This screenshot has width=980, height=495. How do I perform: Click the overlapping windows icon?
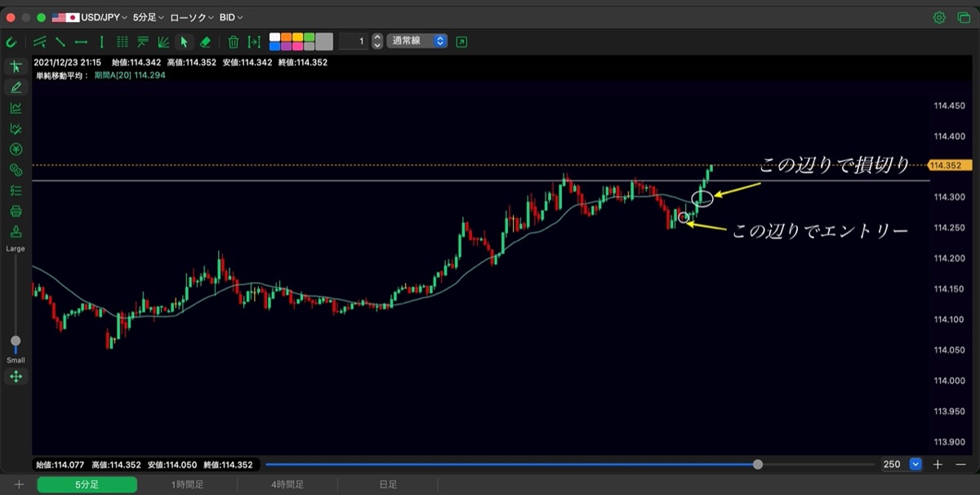(x=964, y=17)
